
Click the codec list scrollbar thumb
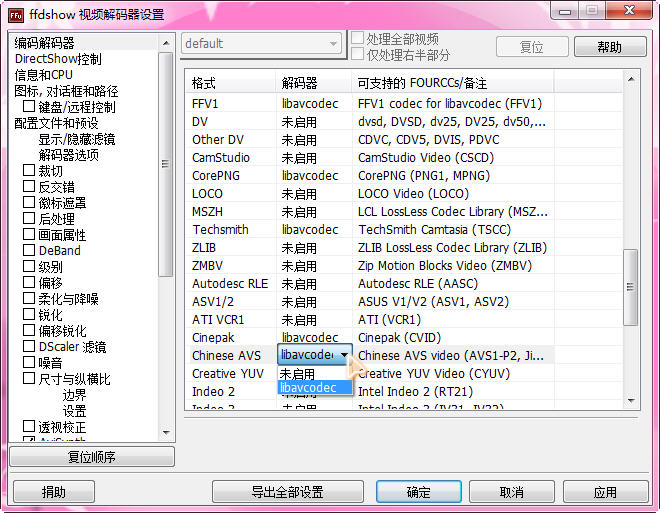click(x=631, y=287)
